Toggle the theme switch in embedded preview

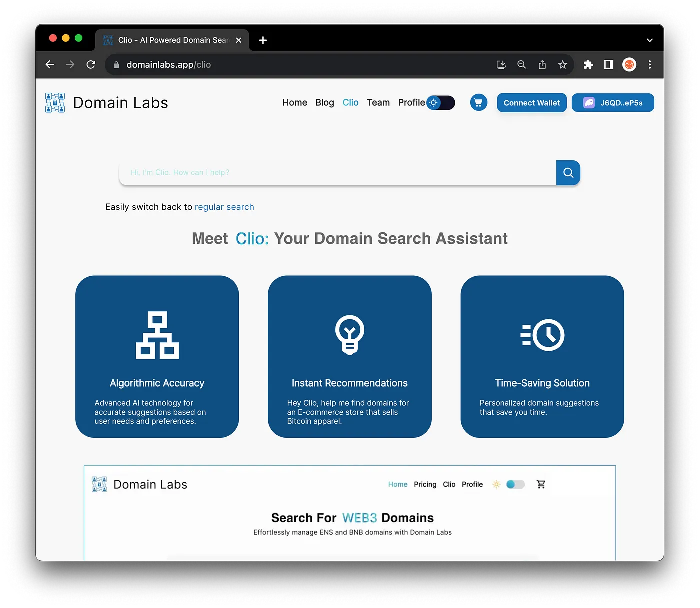pos(515,484)
